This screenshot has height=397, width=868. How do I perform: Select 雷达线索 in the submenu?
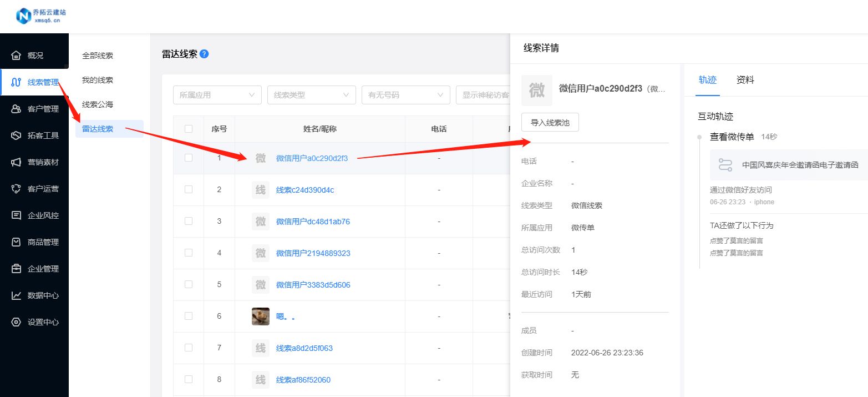point(109,129)
